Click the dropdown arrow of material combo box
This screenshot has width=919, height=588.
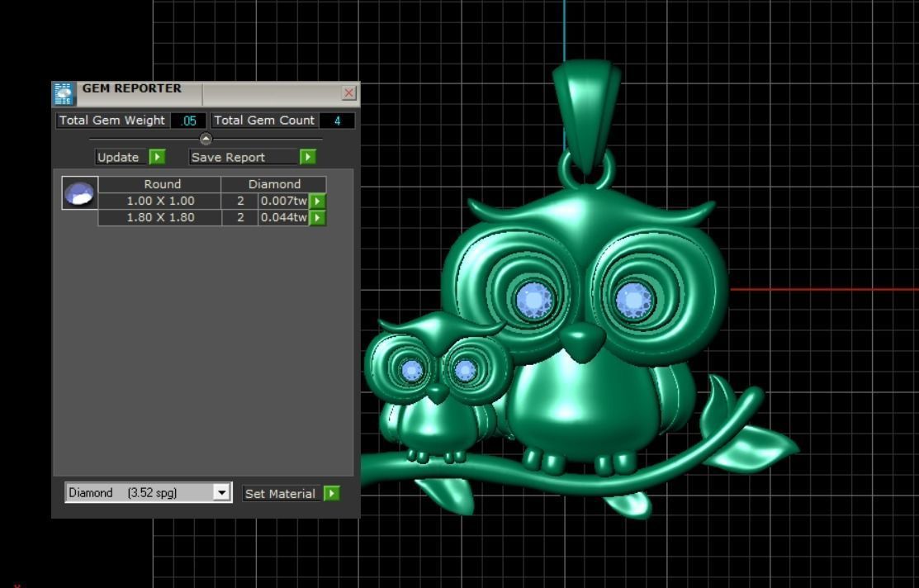point(221,492)
